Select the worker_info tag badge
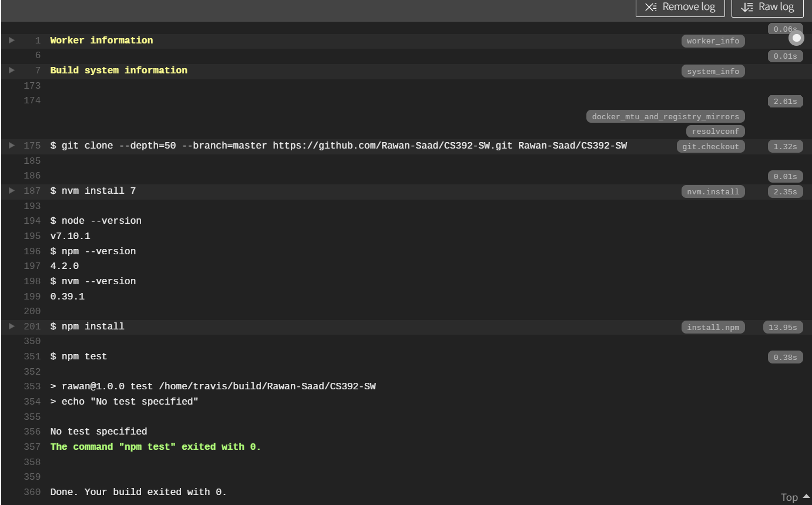 (x=713, y=41)
